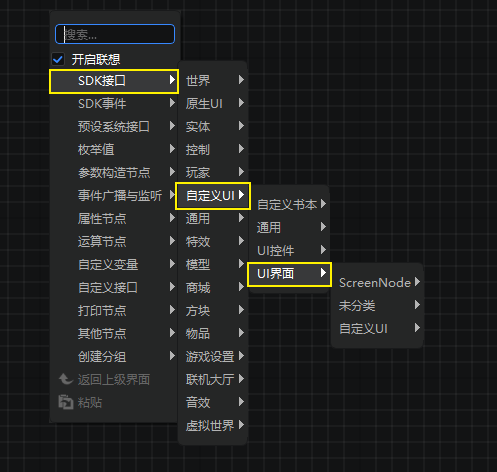
Task: Expand the arrow beside 联机大厅
Action: [x=241, y=379]
